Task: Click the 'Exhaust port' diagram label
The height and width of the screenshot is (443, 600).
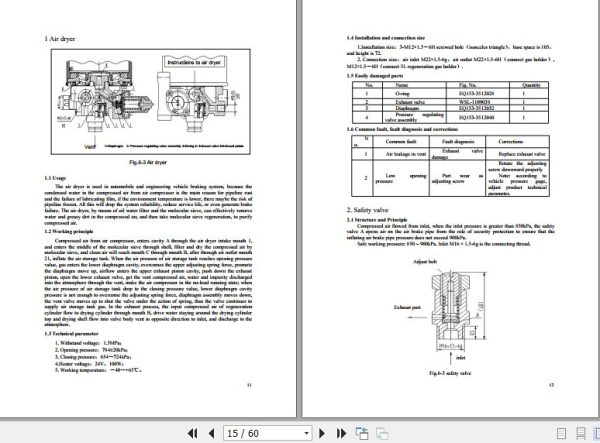Action: point(407,307)
